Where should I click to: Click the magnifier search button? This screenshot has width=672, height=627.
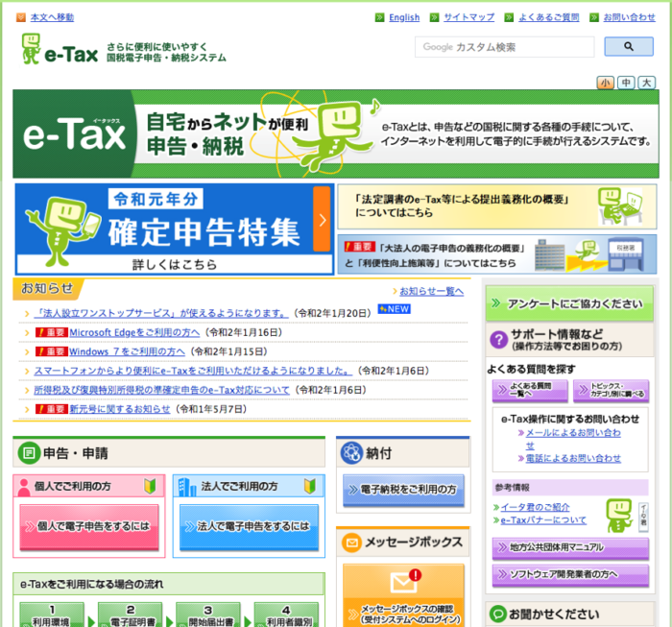click(628, 46)
